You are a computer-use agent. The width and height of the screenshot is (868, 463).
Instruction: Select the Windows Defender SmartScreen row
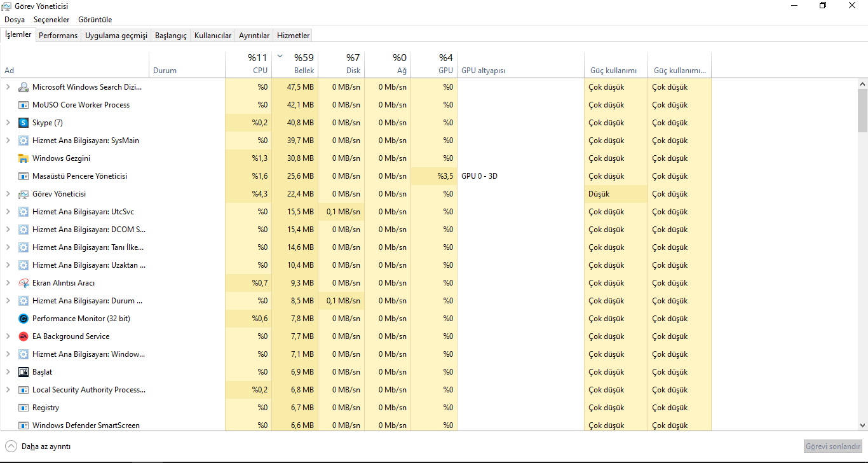(x=86, y=425)
